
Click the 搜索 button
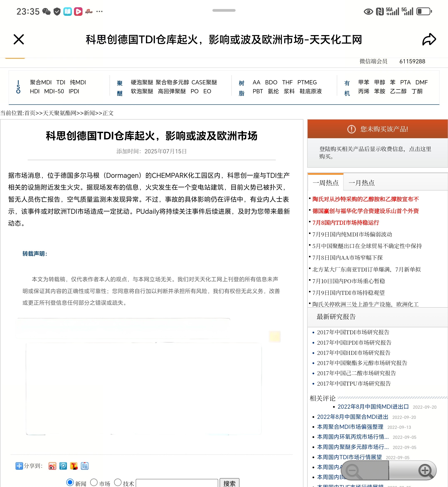pyautogui.click(x=229, y=483)
